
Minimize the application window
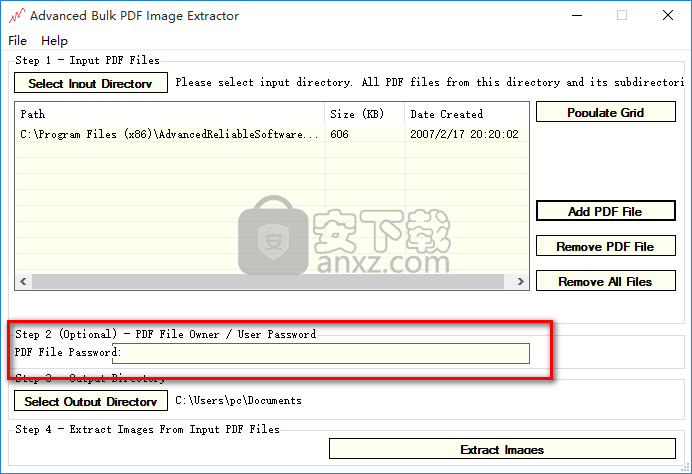(577, 15)
